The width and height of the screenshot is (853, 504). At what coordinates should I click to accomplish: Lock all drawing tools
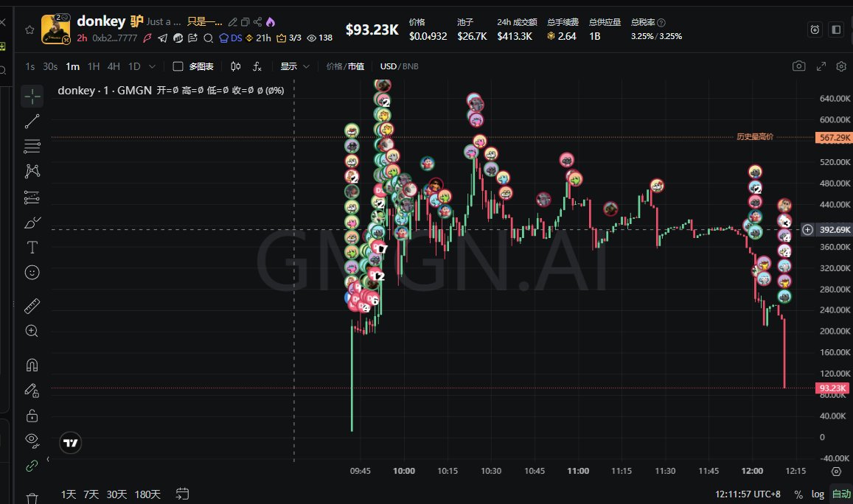[x=32, y=416]
